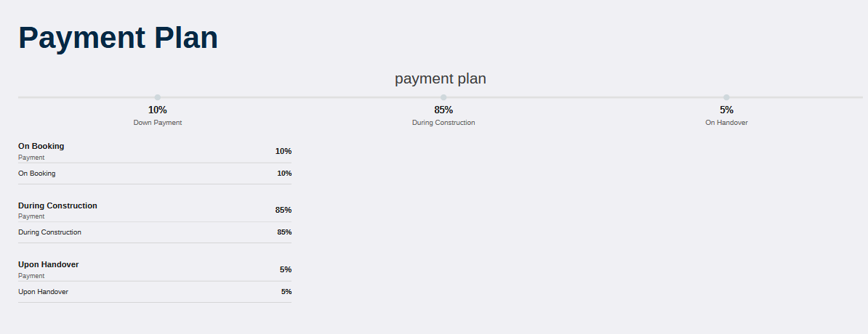The width and height of the screenshot is (868, 334).
Task: Click the Down Payment timeline dot
Action: [157, 97]
